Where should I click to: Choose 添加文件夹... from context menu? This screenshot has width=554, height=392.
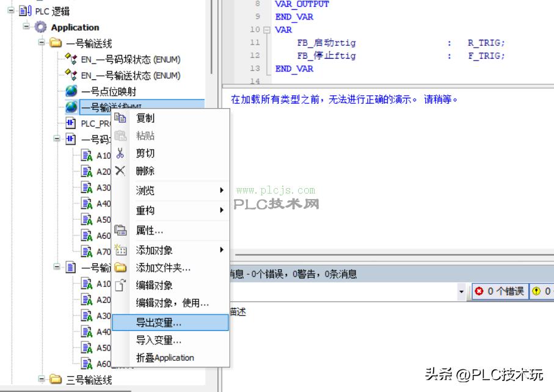[x=170, y=267]
